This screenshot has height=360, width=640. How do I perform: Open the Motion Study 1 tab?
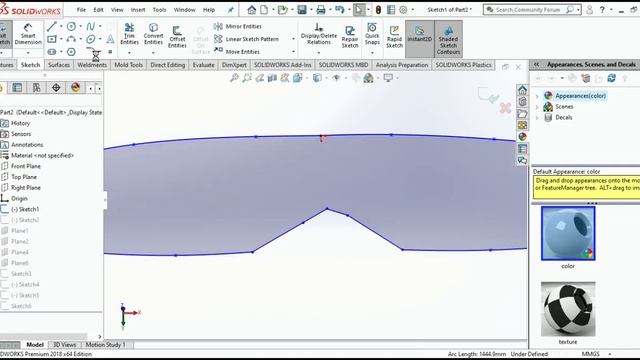click(x=105, y=345)
